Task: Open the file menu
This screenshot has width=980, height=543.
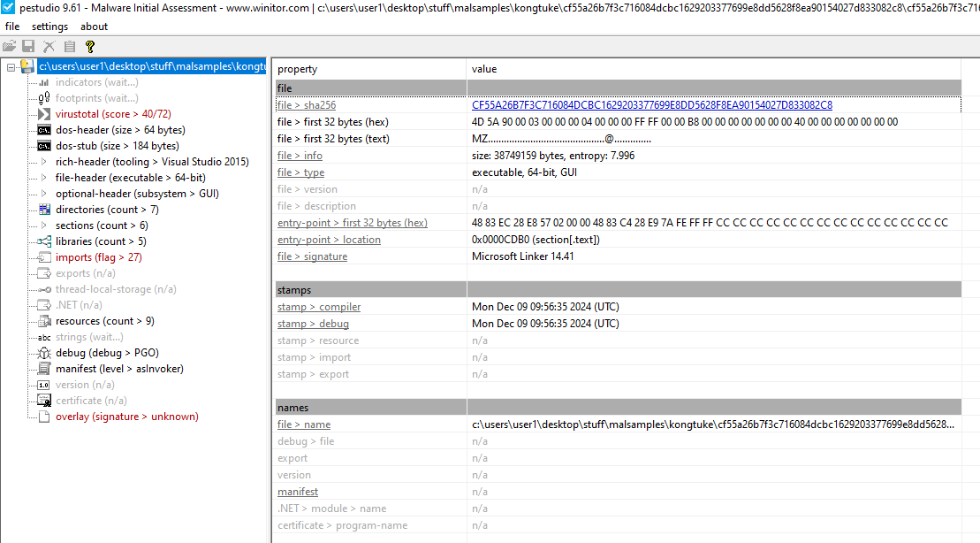Action: (x=11, y=27)
